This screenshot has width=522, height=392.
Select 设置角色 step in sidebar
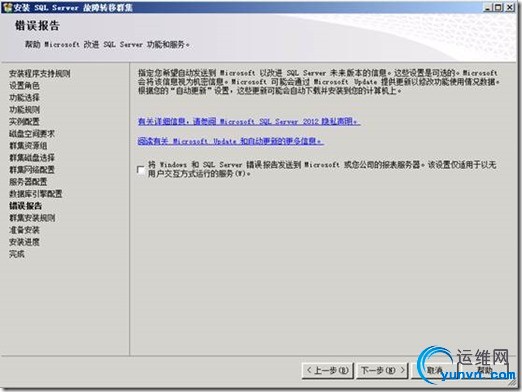(24, 85)
